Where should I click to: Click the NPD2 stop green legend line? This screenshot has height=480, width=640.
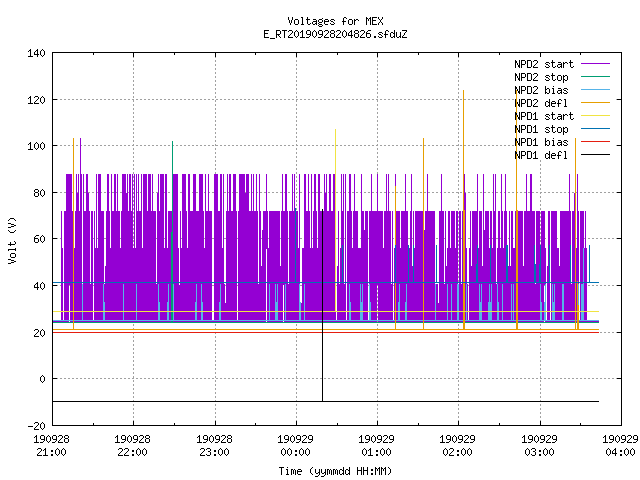[595, 77]
